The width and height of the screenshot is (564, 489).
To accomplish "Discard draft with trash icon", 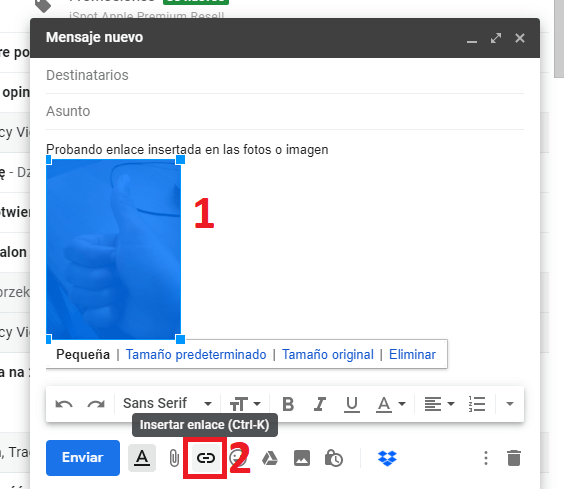I will pos(514,458).
